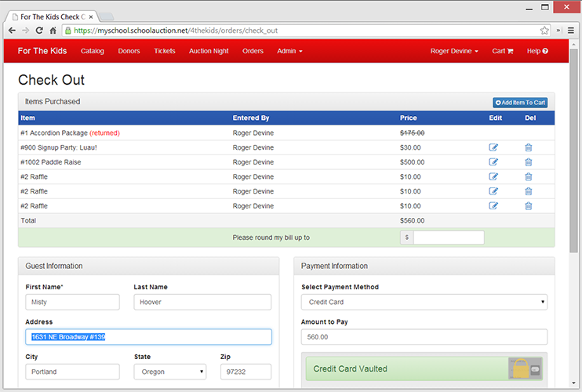Delete the #900 Signup Party: Luau! item
This screenshot has height=392, width=582.
(529, 147)
